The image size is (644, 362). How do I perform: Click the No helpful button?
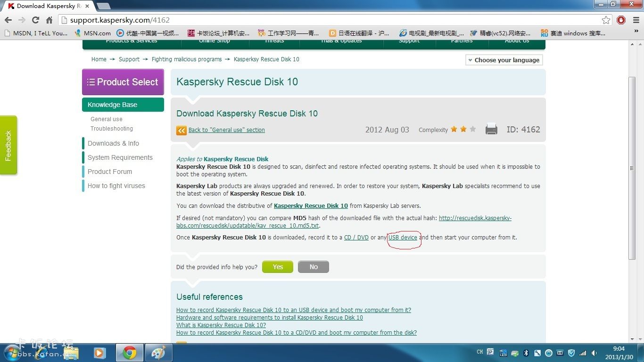[314, 267]
